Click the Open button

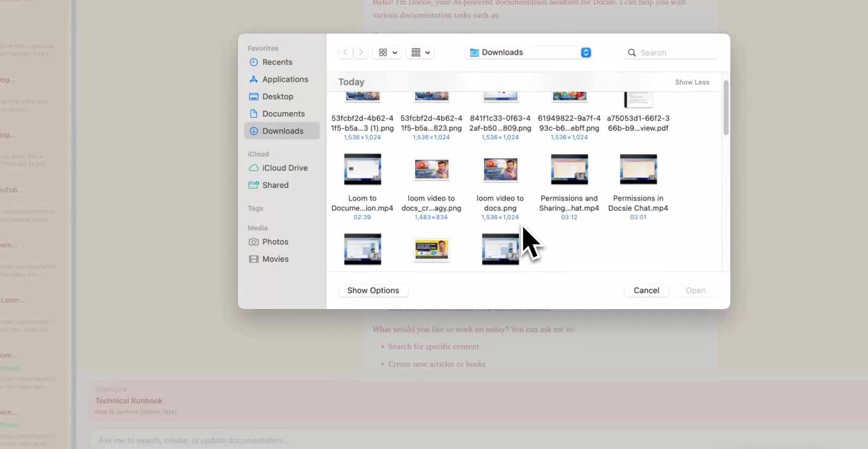point(696,291)
